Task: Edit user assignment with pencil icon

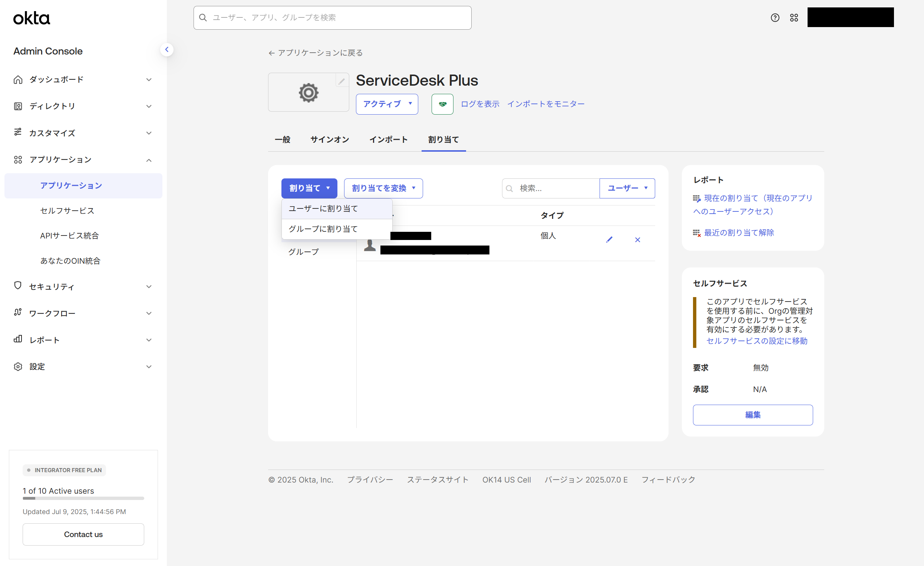Action: pos(609,240)
